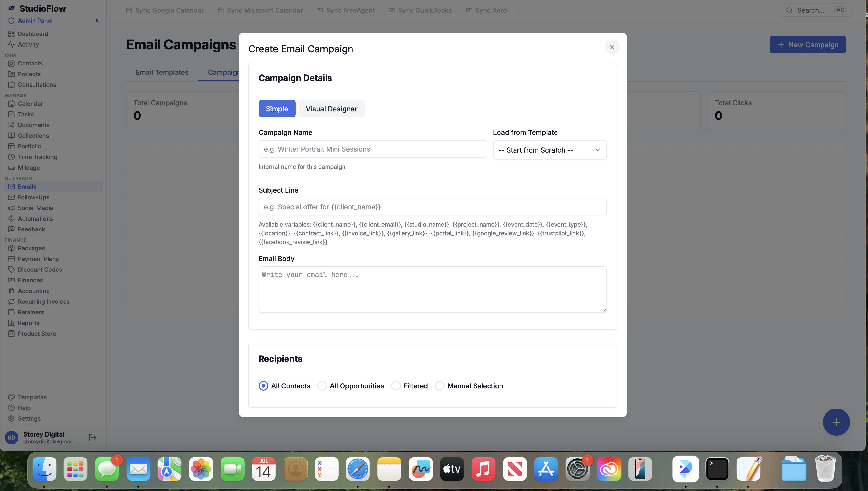Open Reports in the sidebar
Image resolution: width=868 pixels, height=491 pixels.
tap(28, 323)
